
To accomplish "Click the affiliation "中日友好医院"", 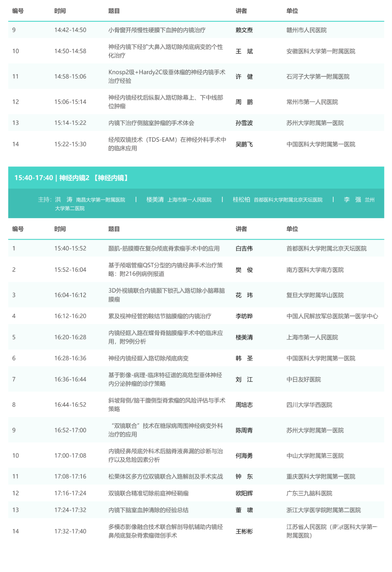I will [303, 380].
